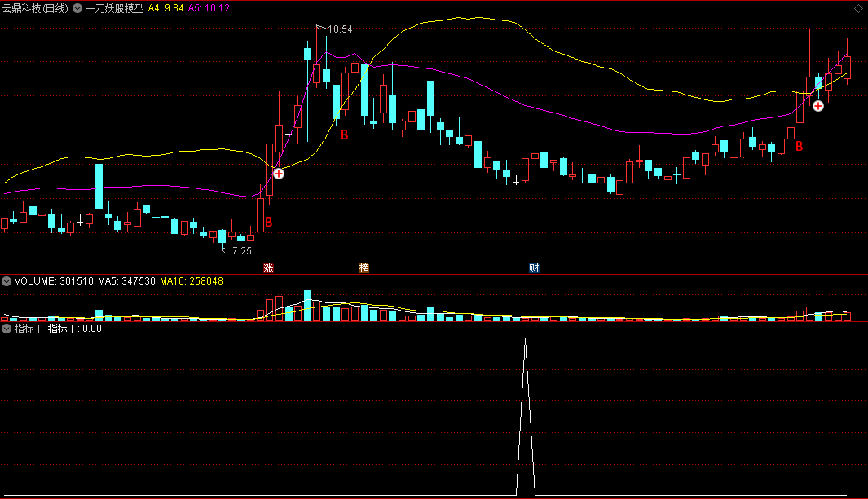Click the 指标王: 0.00 value readout

75,329
